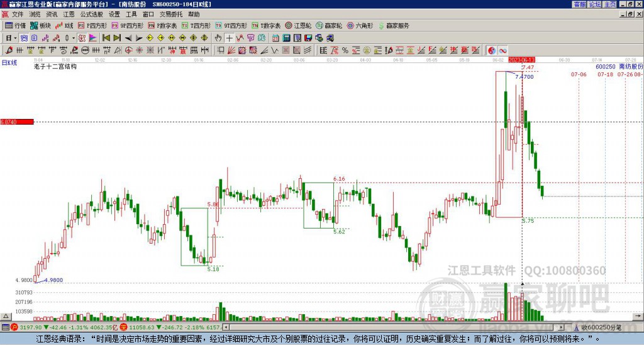Open the 行情 quotes view
644x345 pixels.
coord(16,25)
